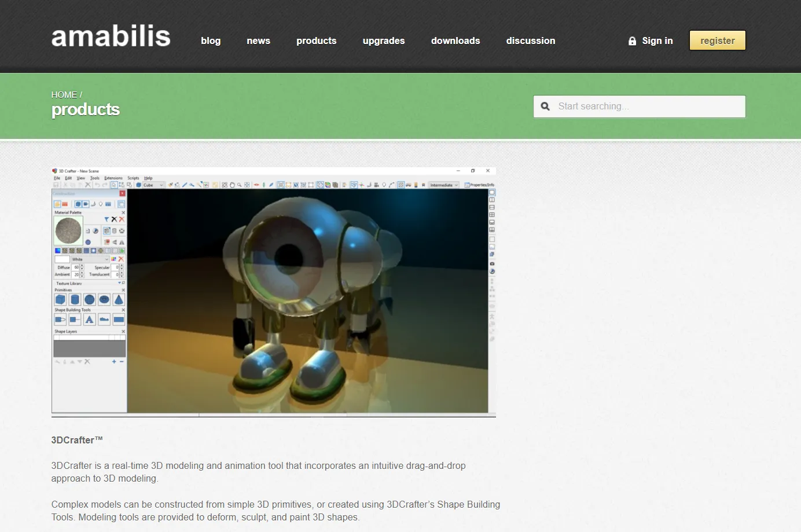This screenshot has width=801, height=532.
Task: Select the torus primitive icon
Action: (104, 299)
